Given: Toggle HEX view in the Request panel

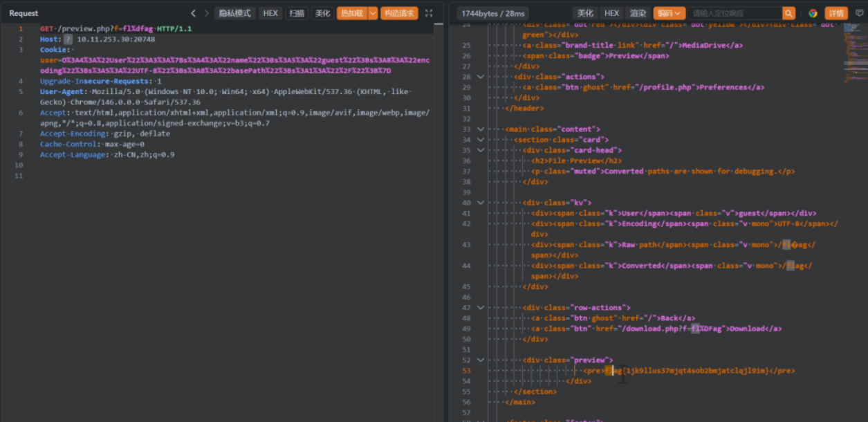Looking at the screenshot, I should click(x=270, y=13).
